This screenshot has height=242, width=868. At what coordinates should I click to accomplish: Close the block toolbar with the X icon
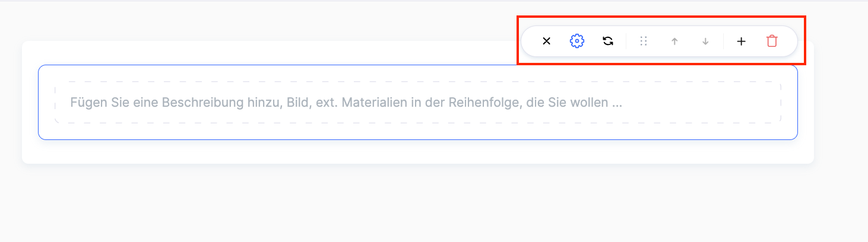click(x=547, y=42)
